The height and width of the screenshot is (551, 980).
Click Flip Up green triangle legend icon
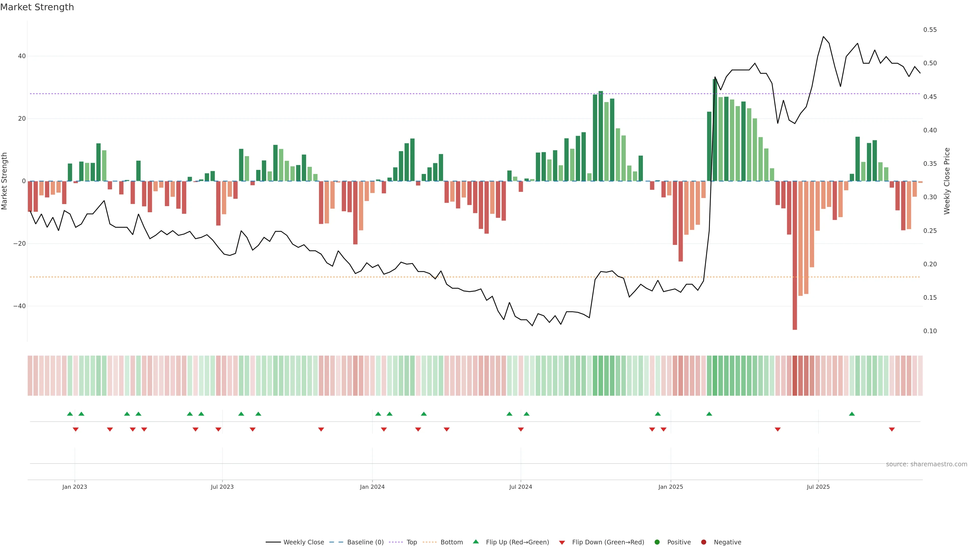click(x=475, y=542)
